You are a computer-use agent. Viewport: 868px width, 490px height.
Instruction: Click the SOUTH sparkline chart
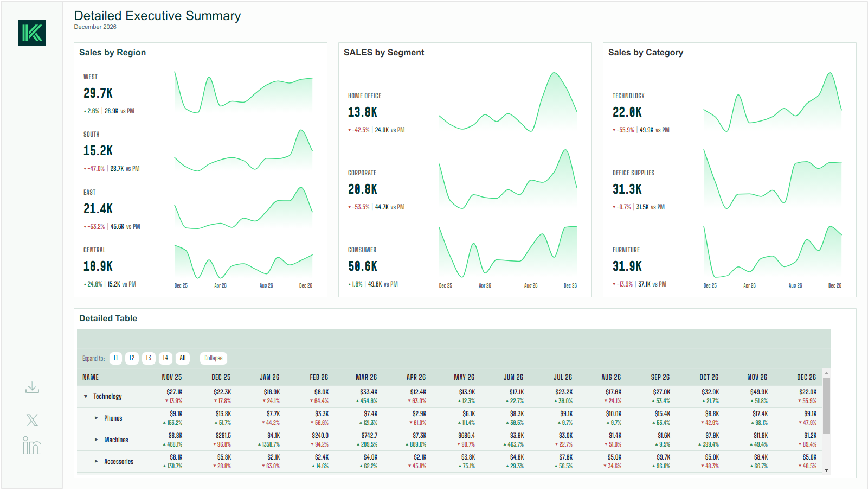(x=243, y=150)
